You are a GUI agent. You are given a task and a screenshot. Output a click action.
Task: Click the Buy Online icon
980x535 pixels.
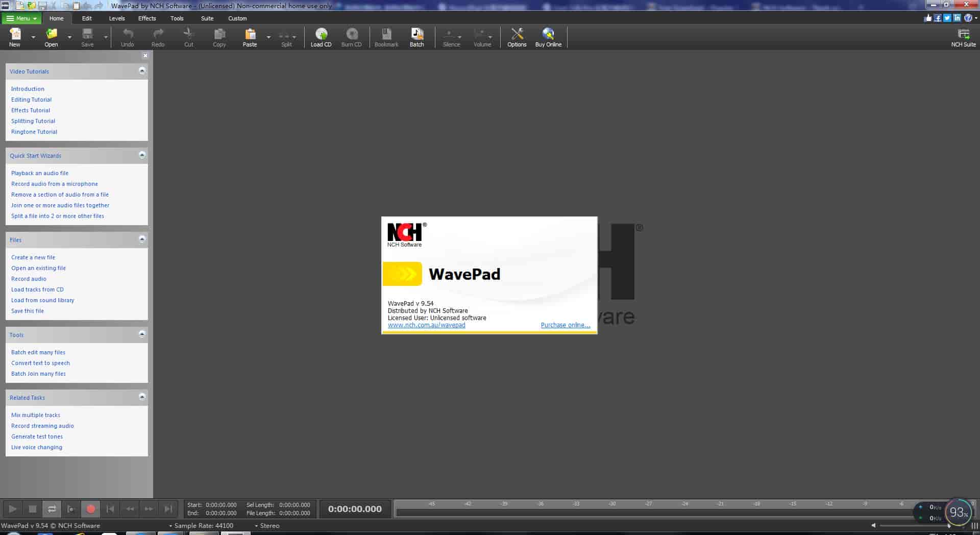(x=548, y=37)
